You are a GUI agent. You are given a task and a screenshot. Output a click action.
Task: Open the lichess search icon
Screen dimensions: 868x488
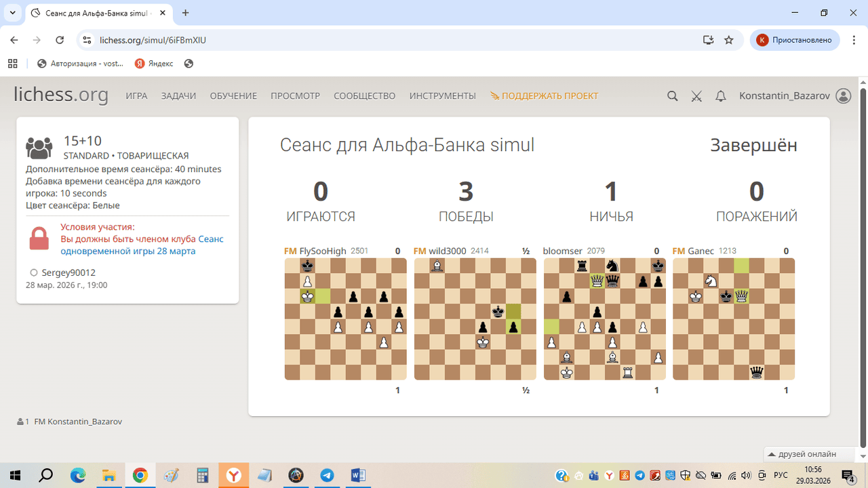[672, 96]
